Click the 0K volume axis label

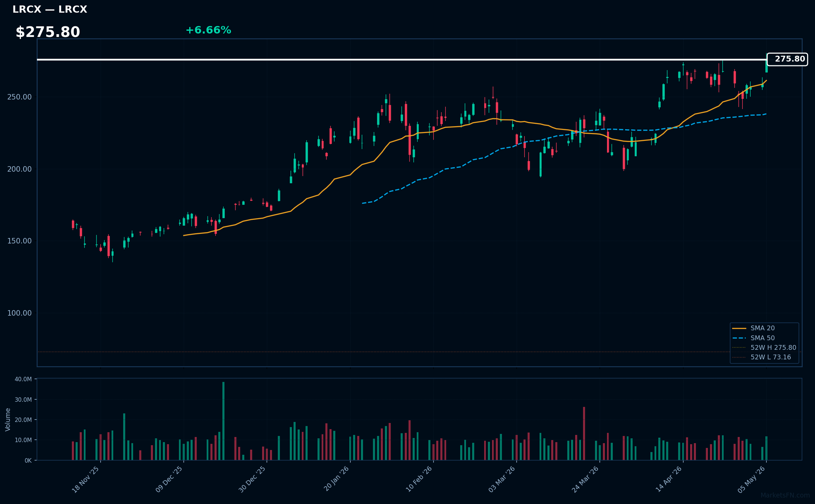[28, 461]
